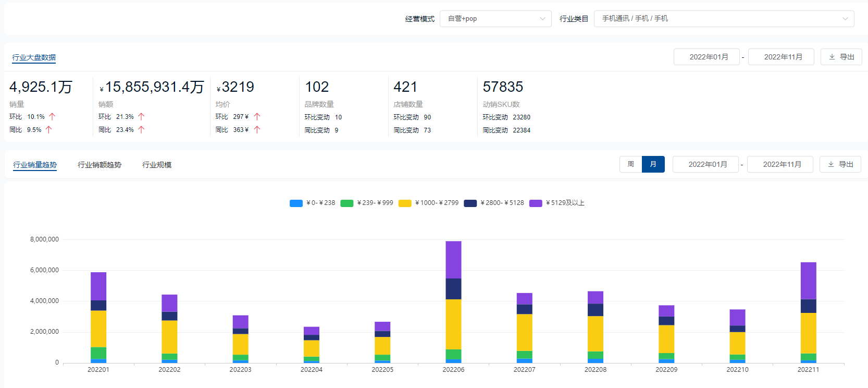Viewport: 868px width, 388px height.
Task: Click the download icon in the top 导出 button
Action: point(832,57)
